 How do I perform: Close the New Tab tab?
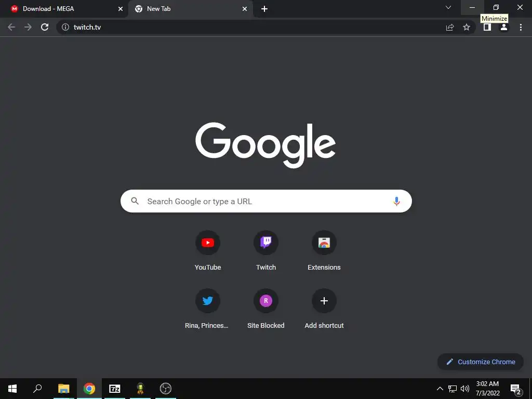(x=245, y=9)
